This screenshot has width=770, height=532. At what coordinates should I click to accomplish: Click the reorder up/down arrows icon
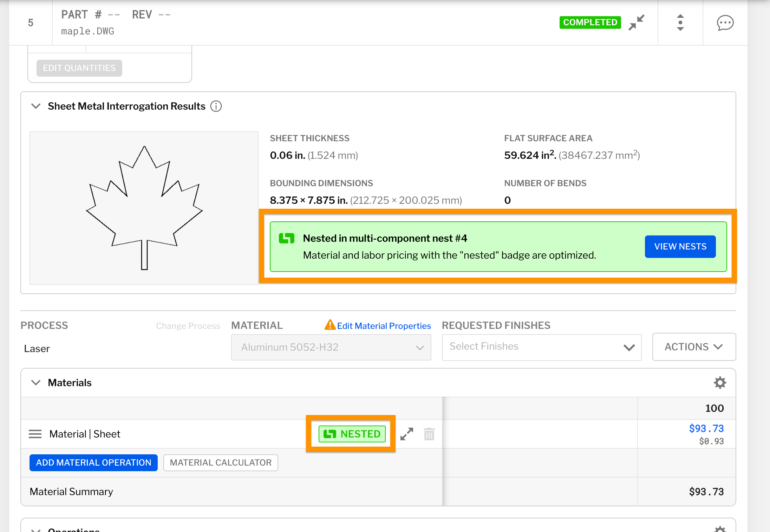coord(680,22)
